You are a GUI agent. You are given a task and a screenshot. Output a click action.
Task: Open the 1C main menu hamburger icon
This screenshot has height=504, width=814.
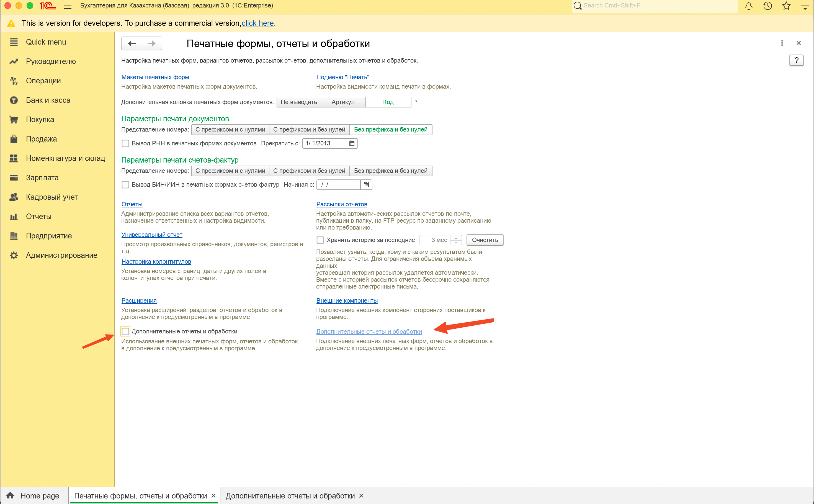click(x=68, y=6)
